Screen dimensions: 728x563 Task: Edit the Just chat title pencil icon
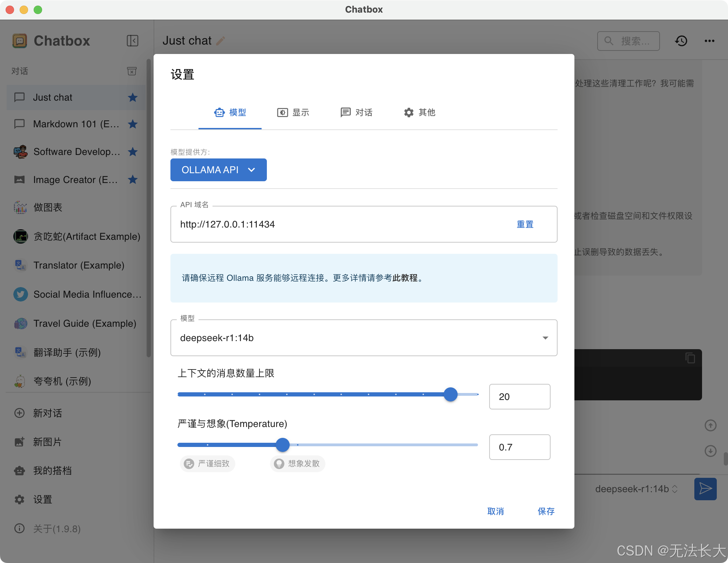pos(221,41)
